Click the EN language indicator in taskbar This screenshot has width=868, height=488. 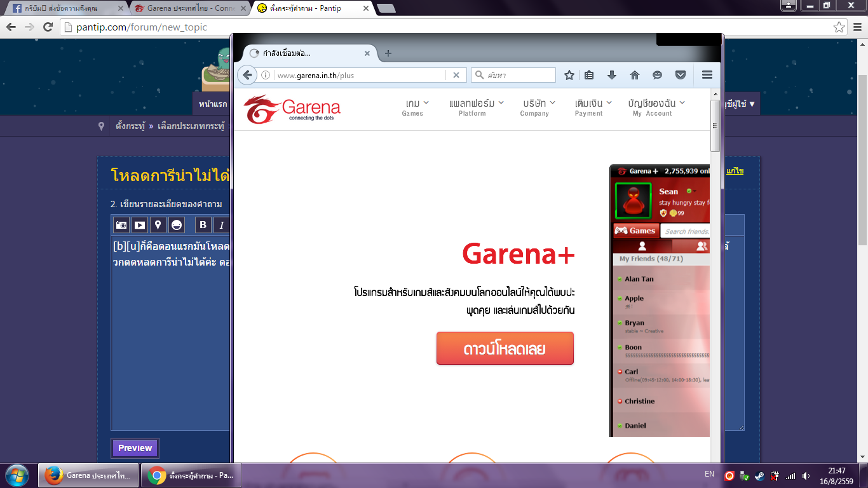point(710,474)
